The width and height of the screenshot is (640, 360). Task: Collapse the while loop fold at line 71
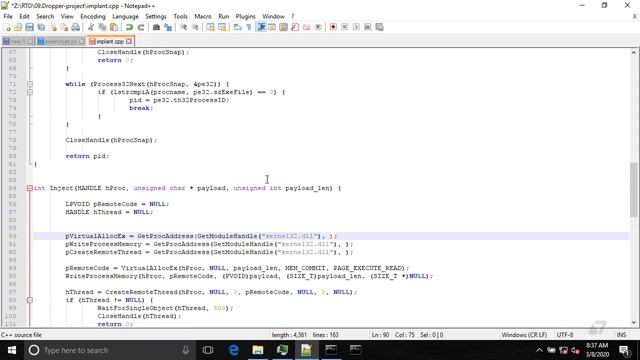click(x=30, y=84)
